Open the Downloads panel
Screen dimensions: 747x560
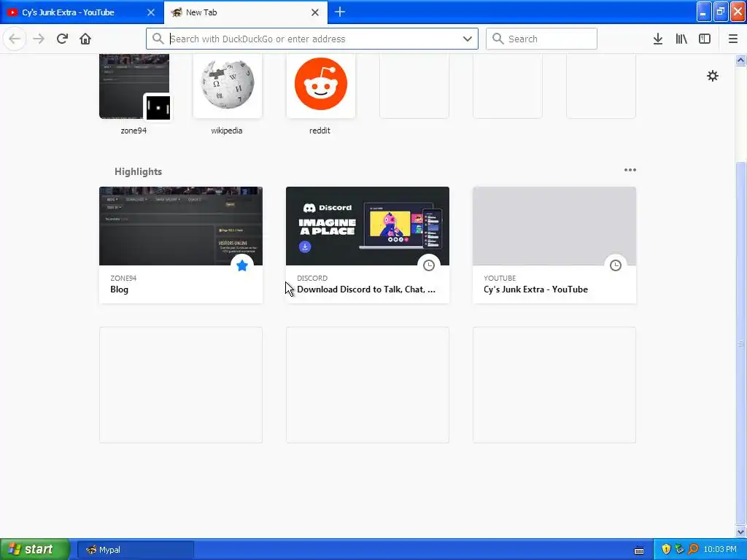coord(658,39)
